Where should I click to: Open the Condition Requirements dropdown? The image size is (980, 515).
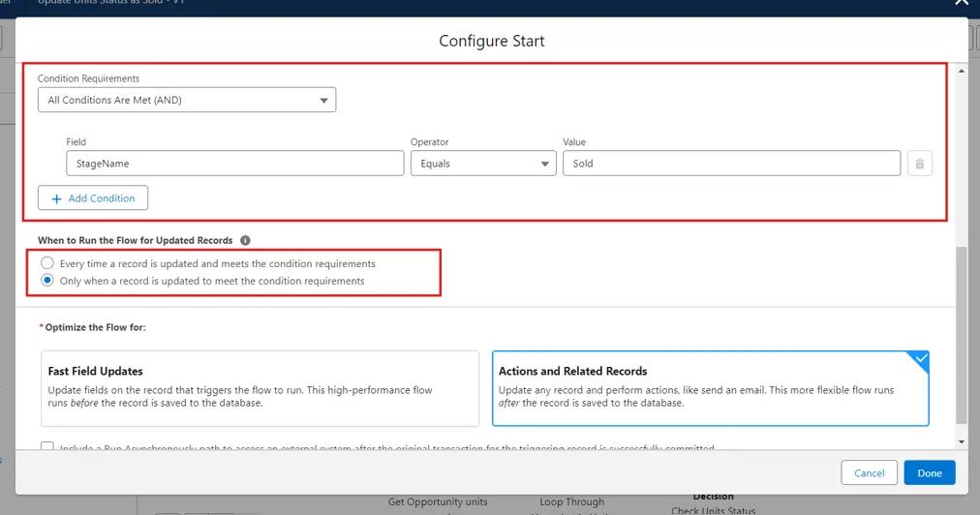tap(187, 100)
